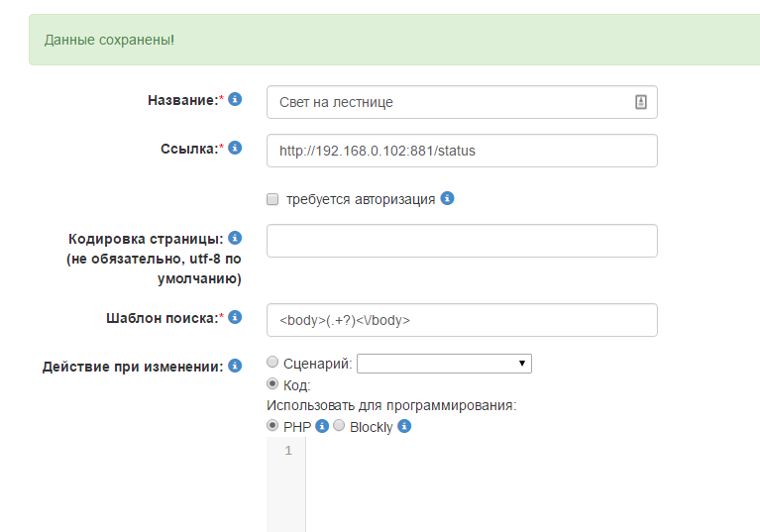This screenshot has width=760, height=532.
Task: Click info icon by Действие при изменении
Action: 235,366
